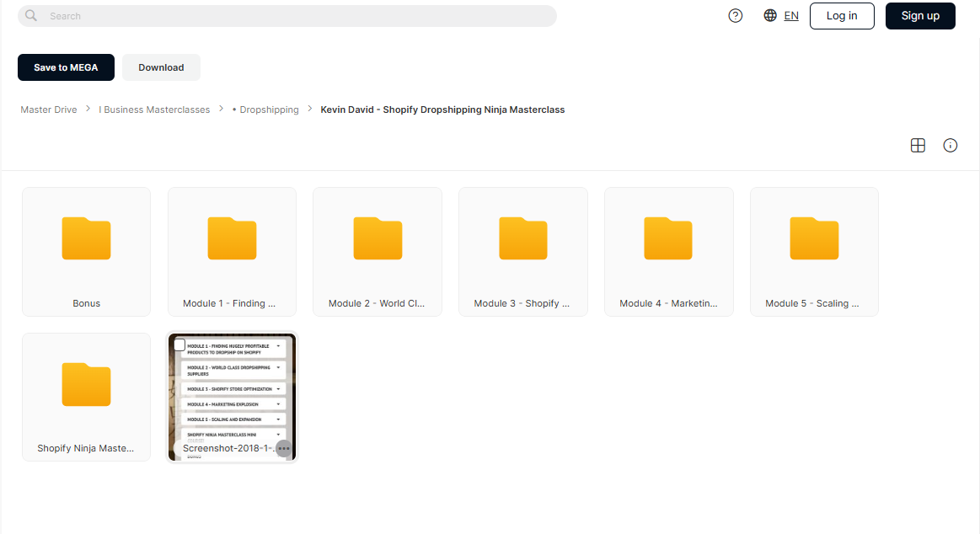
Task: Open Module 5 - Scaling folder icon
Action: coord(814,238)
